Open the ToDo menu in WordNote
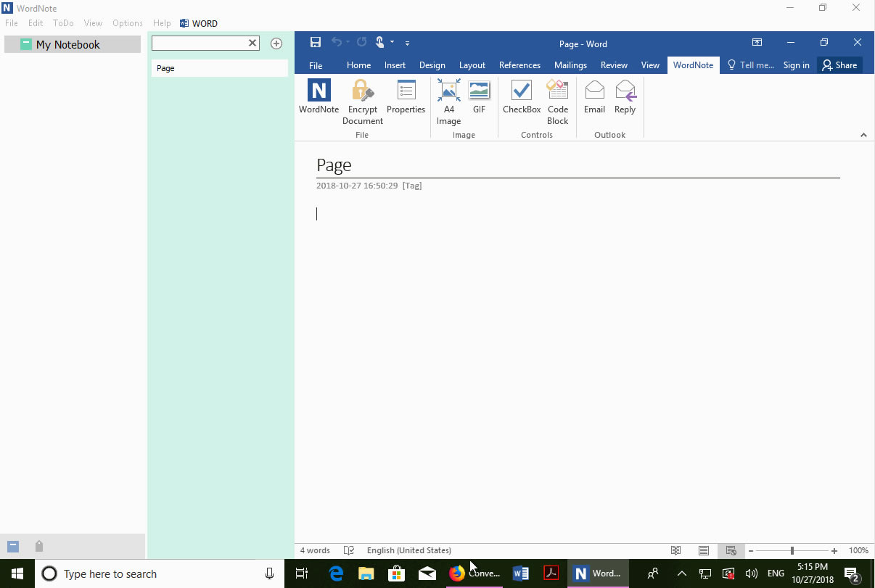 tap(62, 22)
